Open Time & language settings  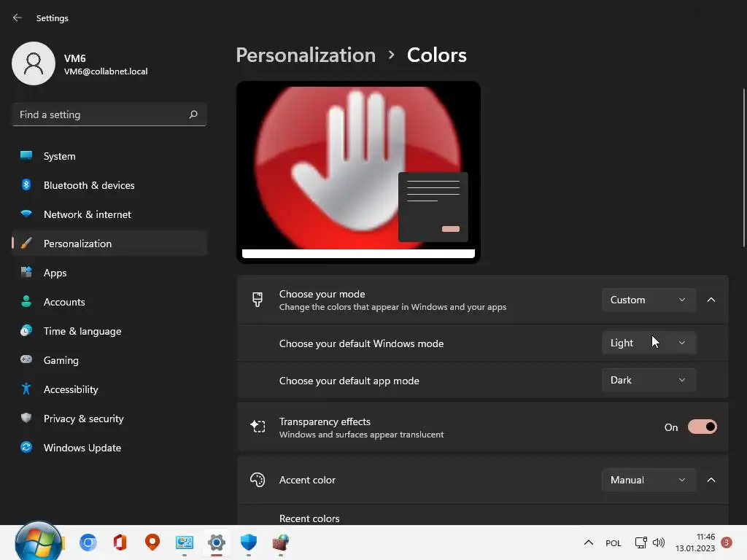[109, 331]
